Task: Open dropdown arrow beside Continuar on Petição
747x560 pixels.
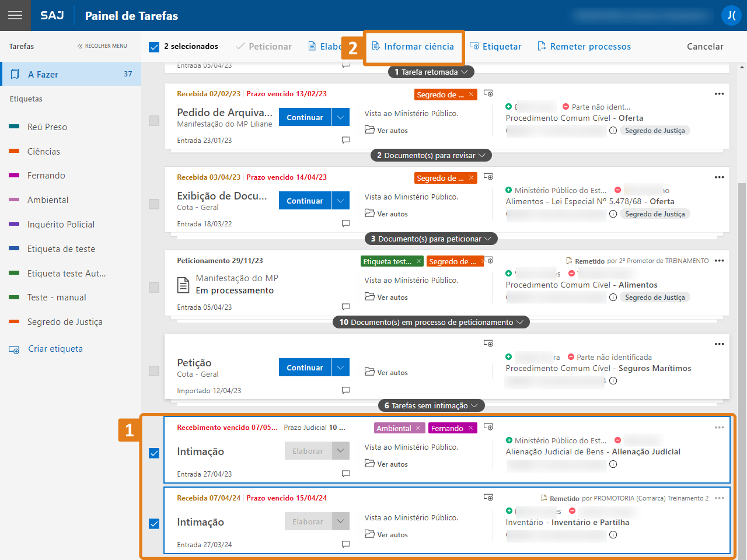Action: click(x=340, y=367)
